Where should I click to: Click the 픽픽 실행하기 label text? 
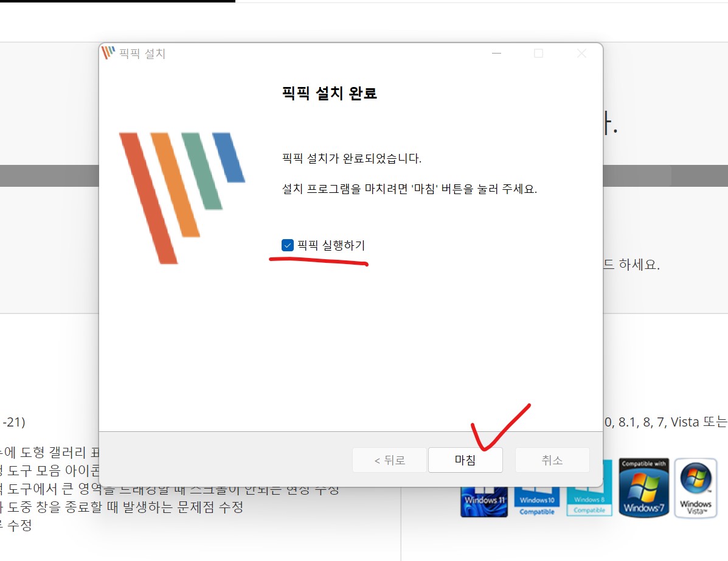pos(331,245)
